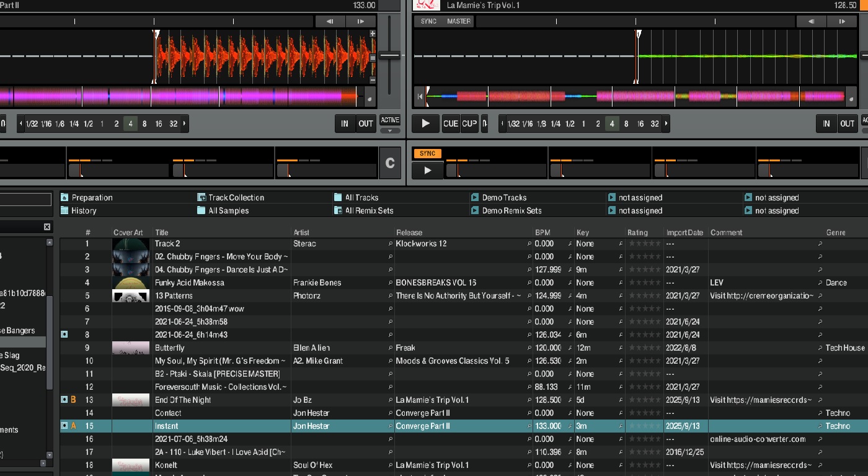The height and width of the screenshot is (476, 868).
Task: Open the deck C letter menu
Action: point(390,163)
